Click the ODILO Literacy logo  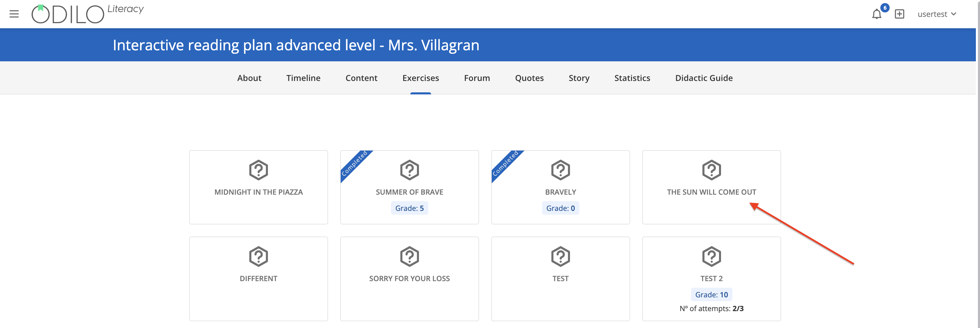(88, 14)
